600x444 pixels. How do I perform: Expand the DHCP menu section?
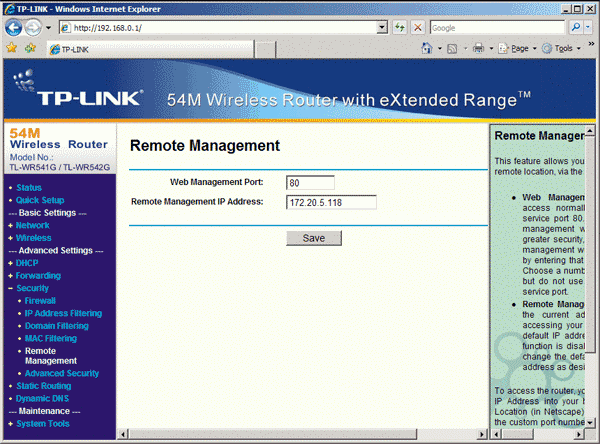click(x=27, y=263)
